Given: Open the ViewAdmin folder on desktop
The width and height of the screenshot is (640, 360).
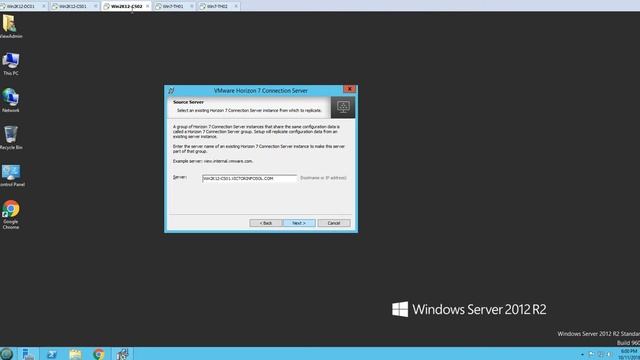Looking at the screenshot, I should (x=11, y=26).
